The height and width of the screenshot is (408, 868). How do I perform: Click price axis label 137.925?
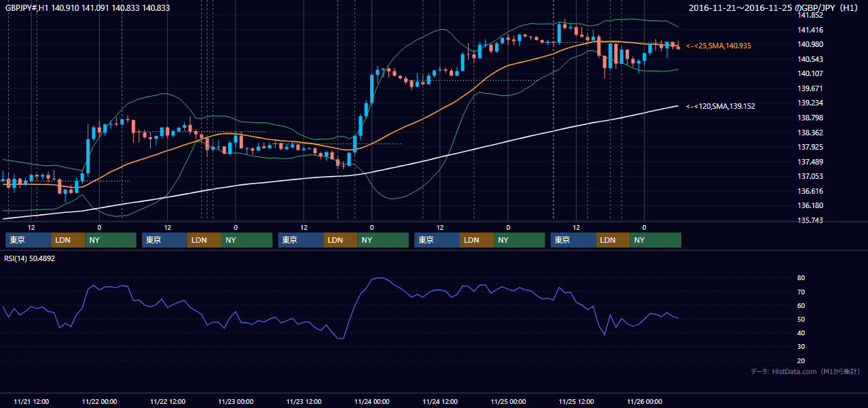[x=810, y=148]
